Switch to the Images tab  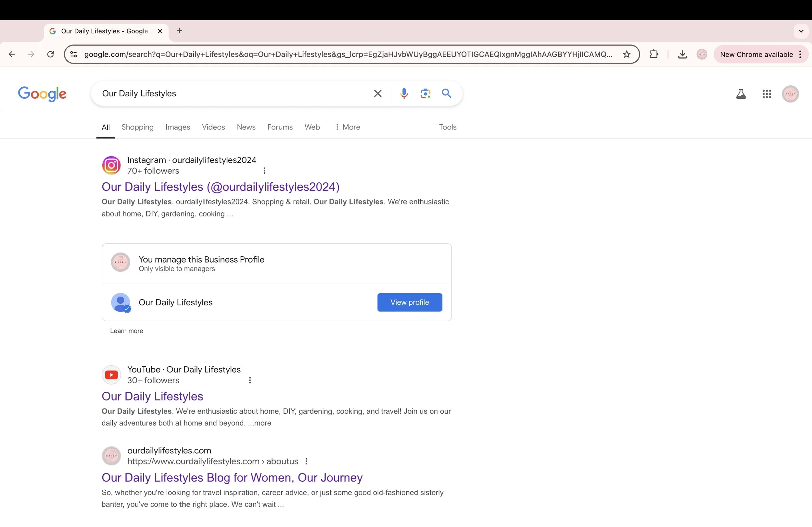click(177, 127)
